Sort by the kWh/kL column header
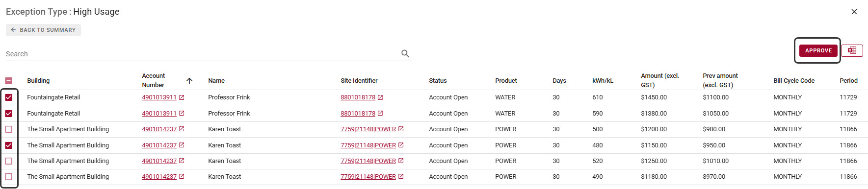 (603, 81)
